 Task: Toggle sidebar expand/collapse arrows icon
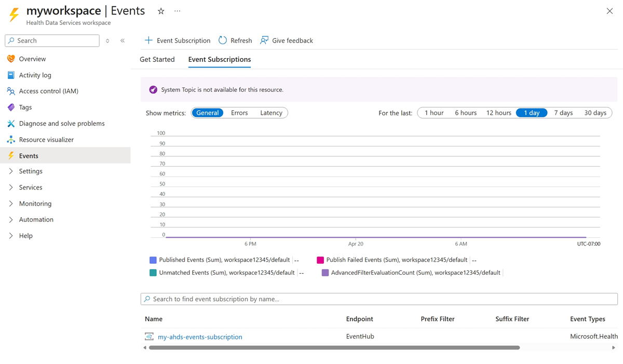pos(107,41)
